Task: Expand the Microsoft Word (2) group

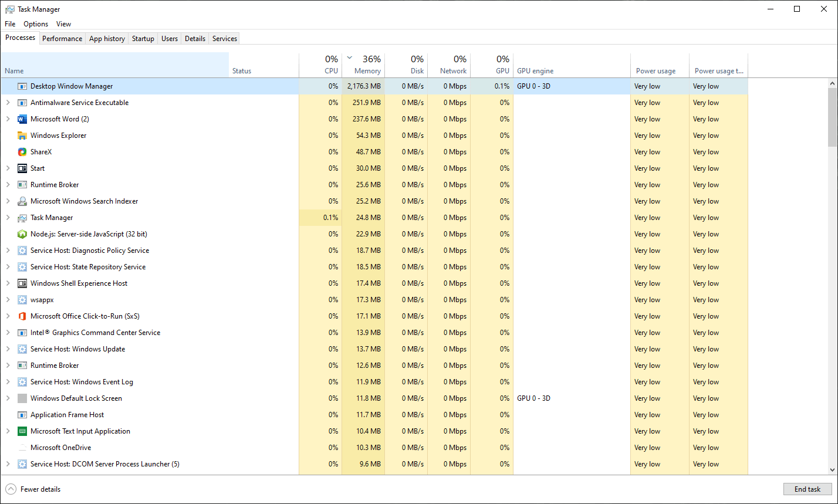Action: 8,119
